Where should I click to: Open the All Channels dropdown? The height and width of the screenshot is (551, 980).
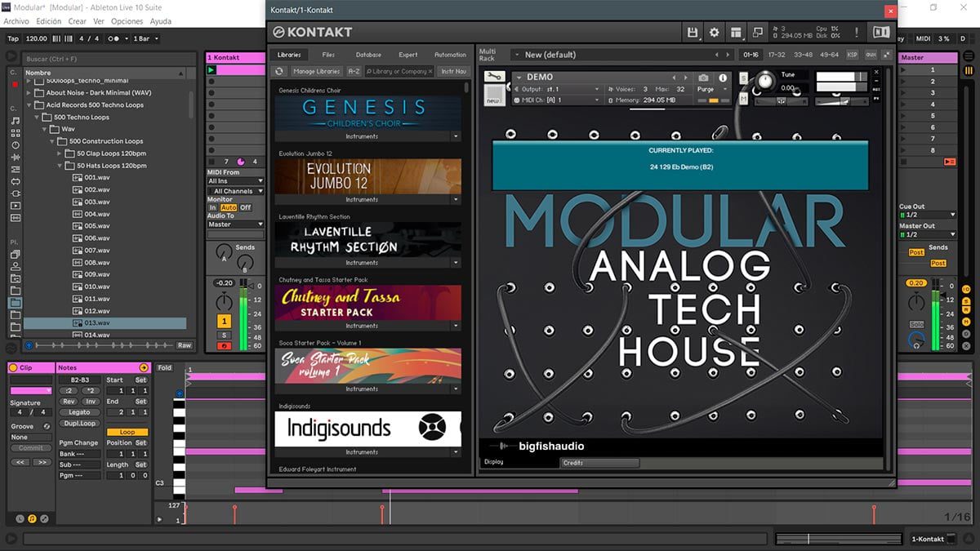(235, 191)
